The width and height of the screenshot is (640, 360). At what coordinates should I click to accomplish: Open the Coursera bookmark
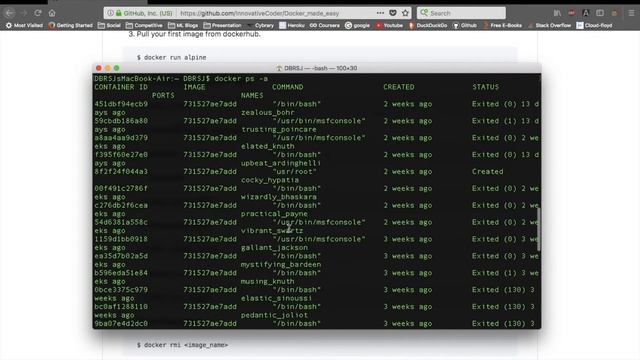pos(324,25)
